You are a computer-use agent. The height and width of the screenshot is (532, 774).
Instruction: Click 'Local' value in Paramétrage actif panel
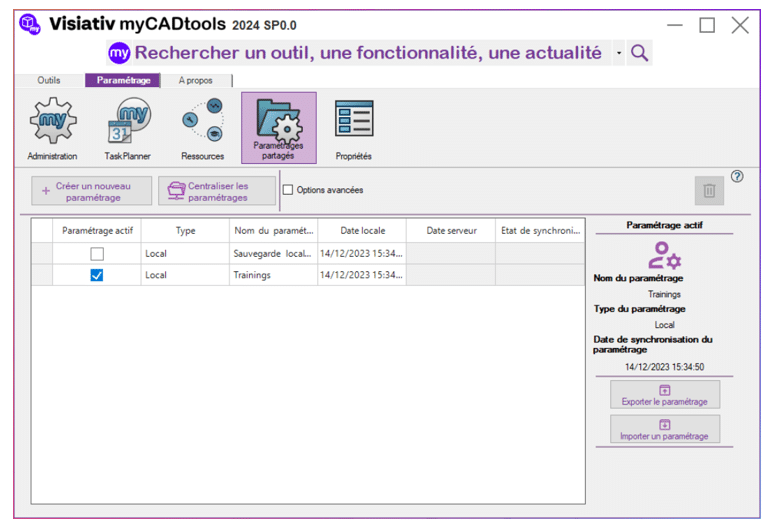(x=664, y=325)
